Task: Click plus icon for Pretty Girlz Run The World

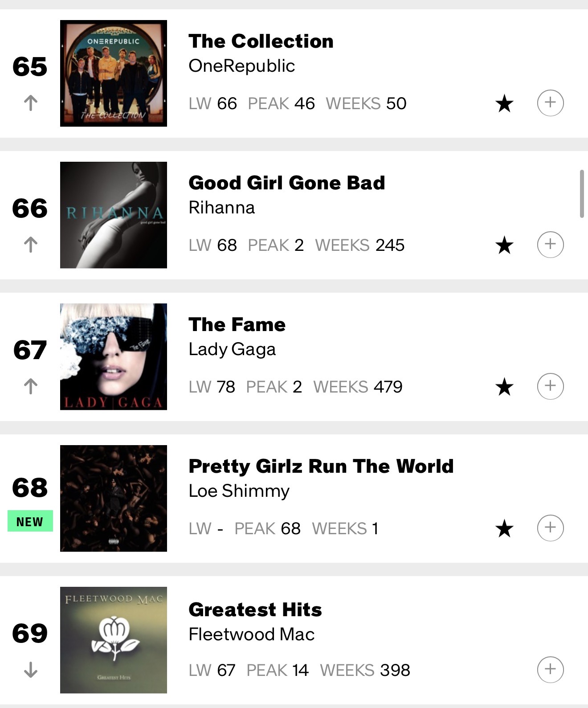Action: point(550,528)
